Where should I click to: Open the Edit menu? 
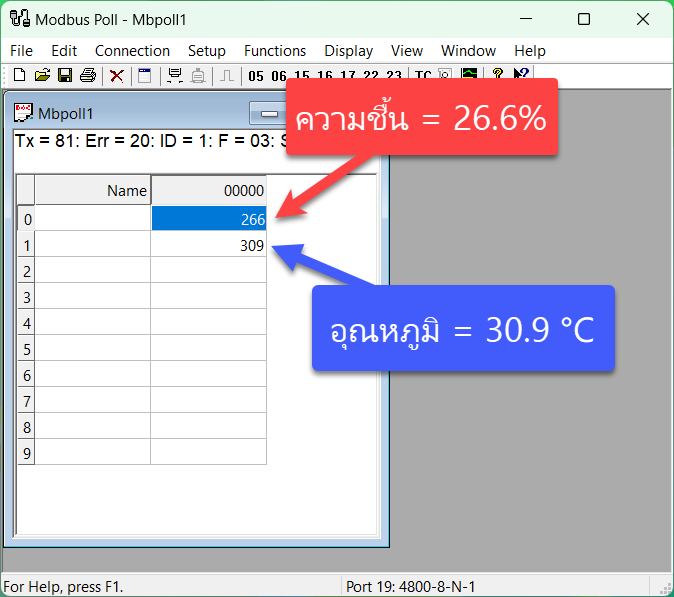coord(64,51)
